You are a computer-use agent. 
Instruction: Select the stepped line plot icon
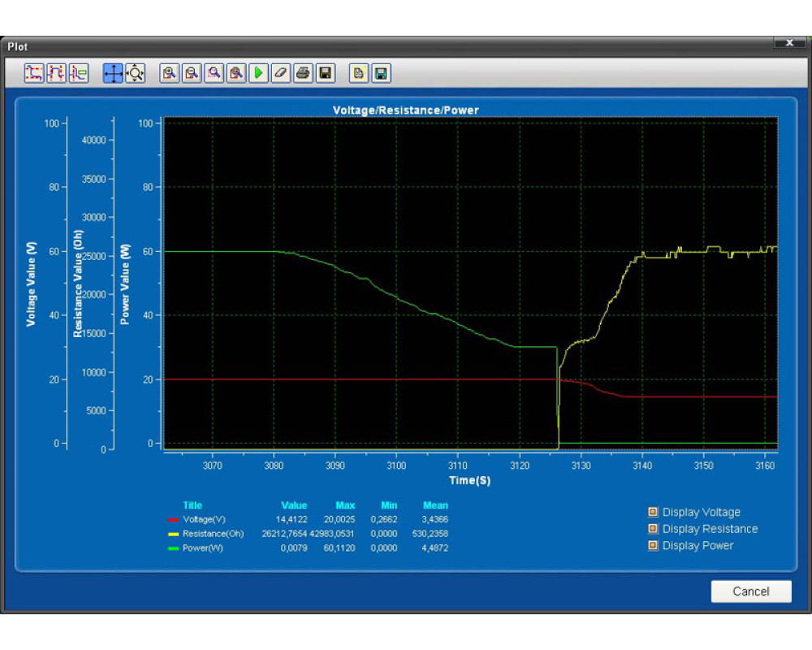coord(56,73)
